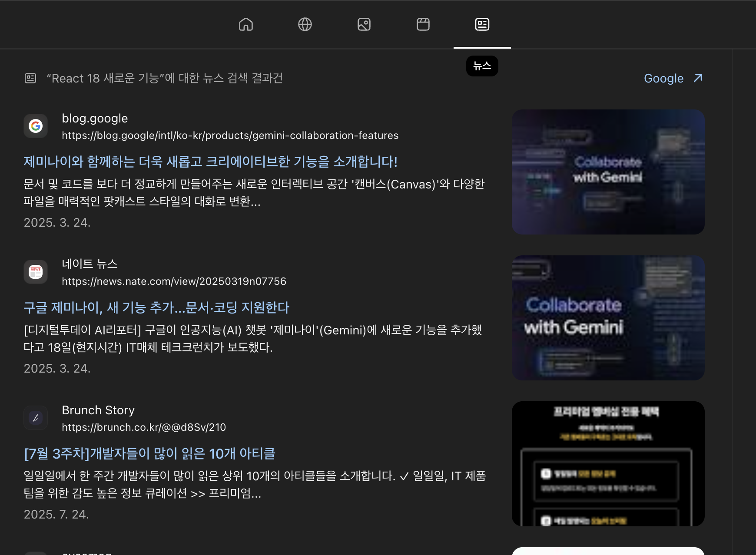756x555 pixels.
Task: Open the Brunch Story article thumbnail image
Action: coord(608,464)
